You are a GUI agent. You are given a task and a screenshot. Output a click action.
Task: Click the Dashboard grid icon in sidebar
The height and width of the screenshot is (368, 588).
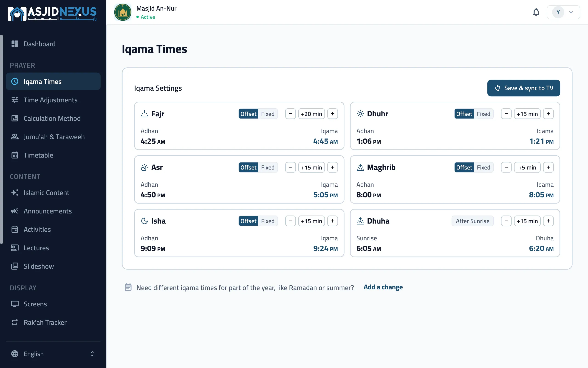tap(14, 44)
